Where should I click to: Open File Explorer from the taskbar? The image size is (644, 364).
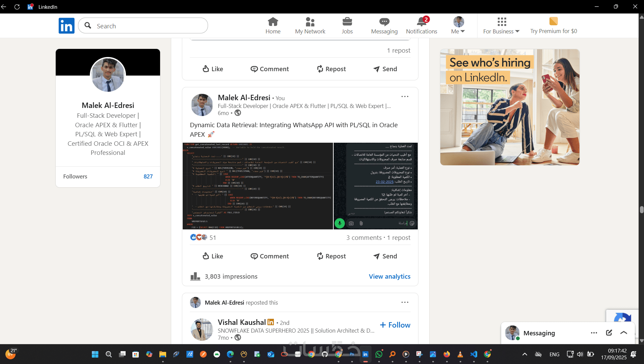point(163,354)
